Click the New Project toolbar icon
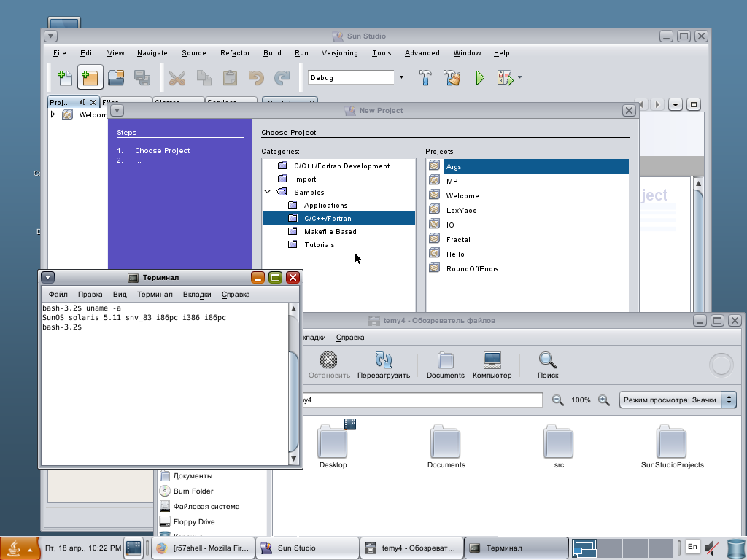Screen dimensions: 747x560 [x=90, y=77]
